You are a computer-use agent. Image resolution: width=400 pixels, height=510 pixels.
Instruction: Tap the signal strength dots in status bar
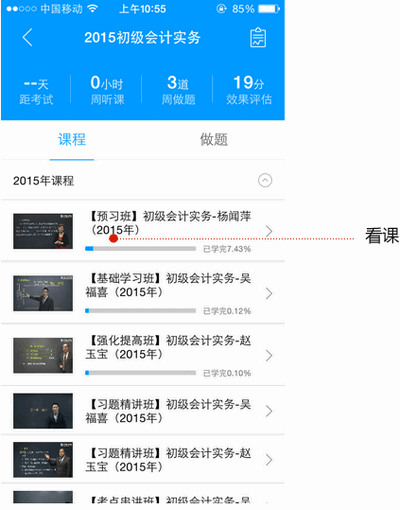coord(21,9)
